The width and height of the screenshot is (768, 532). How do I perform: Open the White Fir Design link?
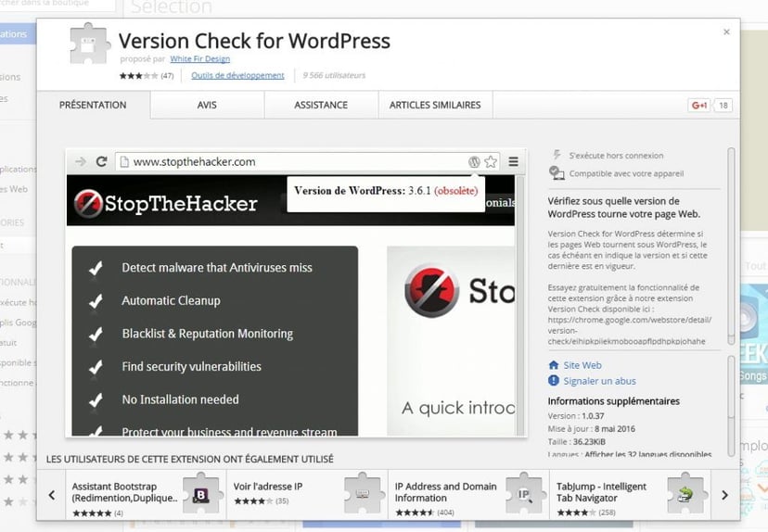(199, 58)
